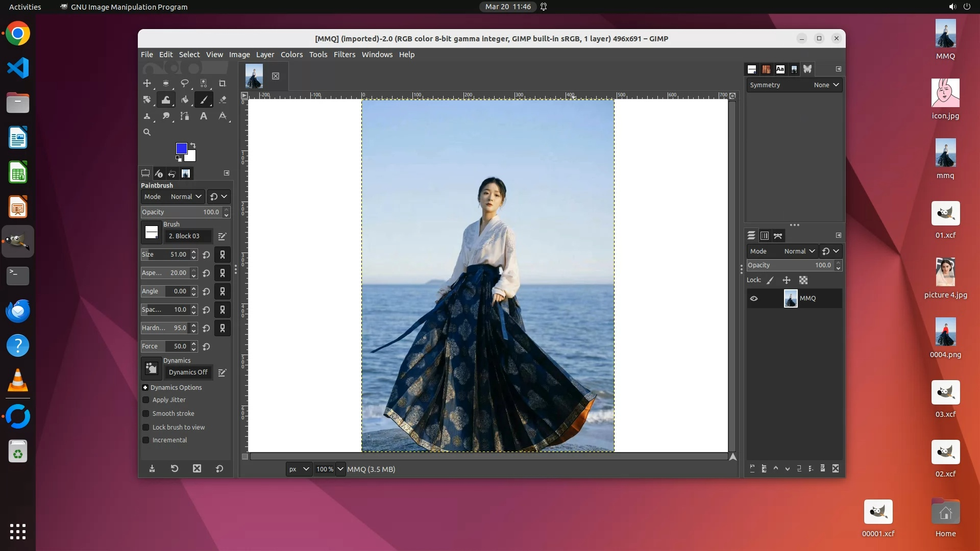This screenshot has height=551, width=980.
Task: Select the Clone stamp tool
Action: (147, 116)
